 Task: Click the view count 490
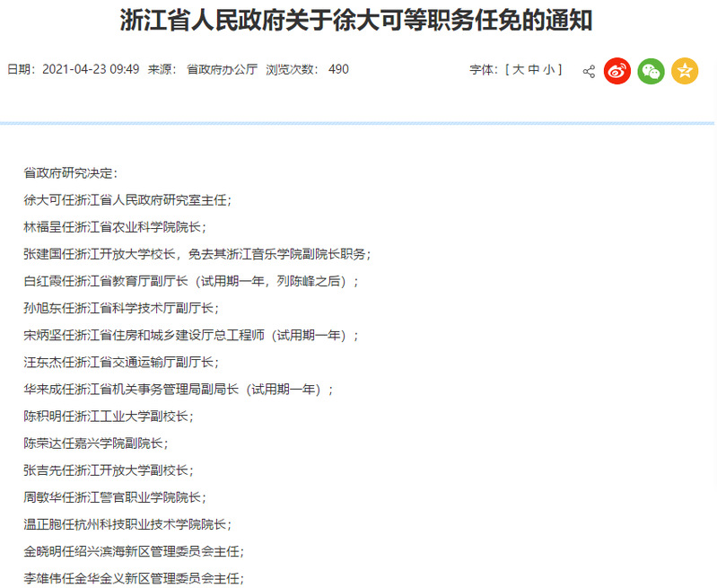click(338, 69)
